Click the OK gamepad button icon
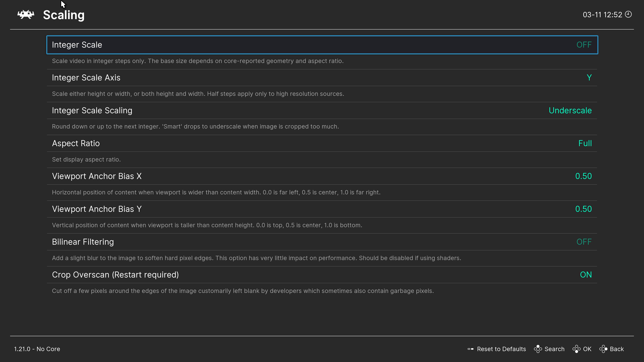Image resolution: width=644 pixels, height=362 pixels. [x=576, y=349]
